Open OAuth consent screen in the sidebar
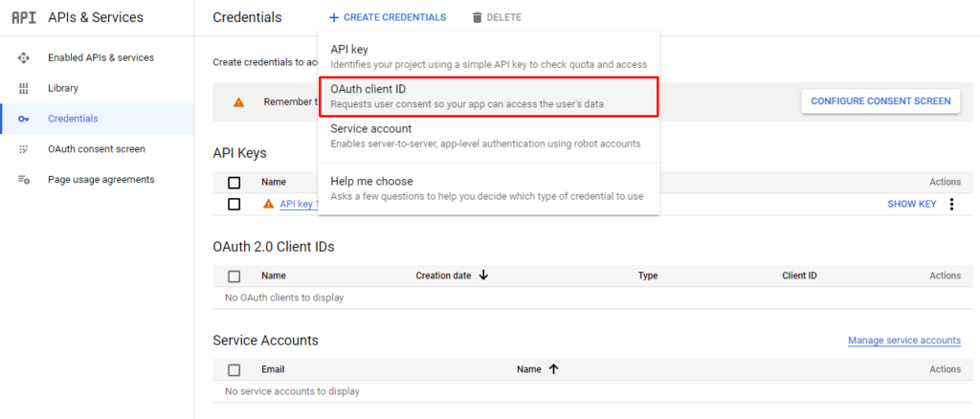Image resolution: width=980 pixels, height=419 pixels. tap(97, 149)
